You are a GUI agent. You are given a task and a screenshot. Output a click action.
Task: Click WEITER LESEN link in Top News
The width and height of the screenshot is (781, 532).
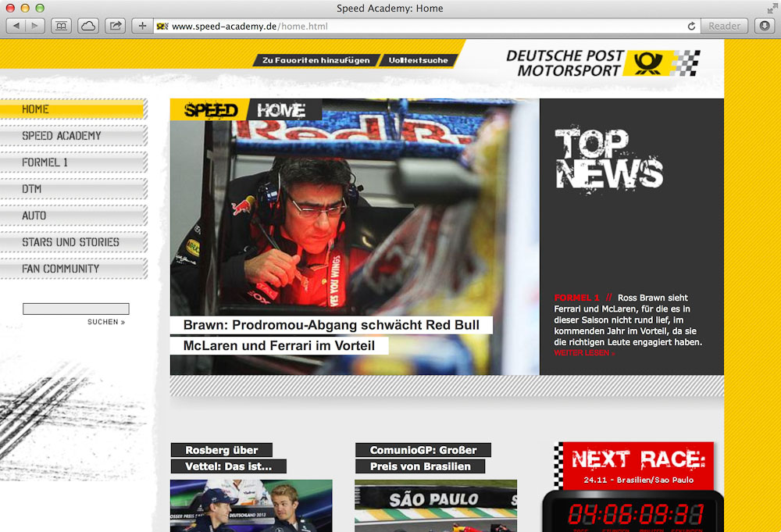click(x=584, y=353)
